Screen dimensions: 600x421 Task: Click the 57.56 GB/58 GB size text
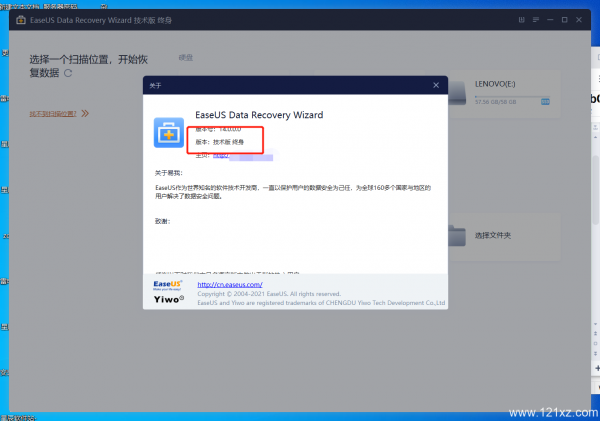(496, 102)
